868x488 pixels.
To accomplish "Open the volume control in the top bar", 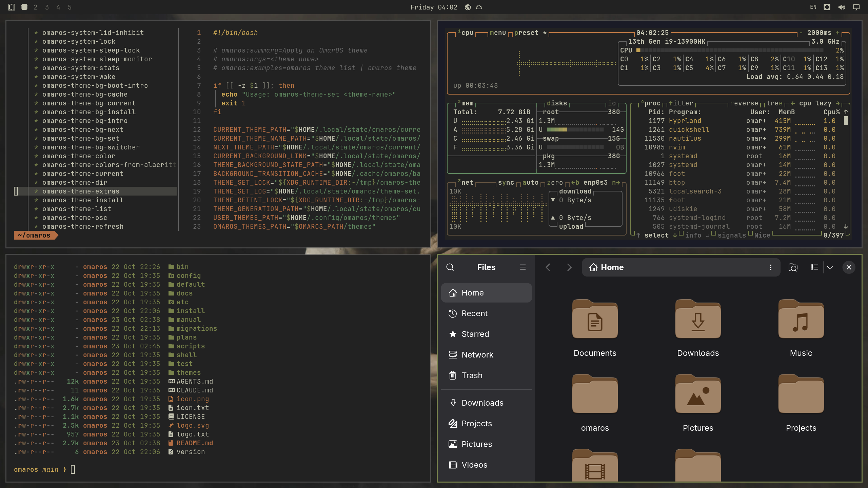I will [842, 7].
